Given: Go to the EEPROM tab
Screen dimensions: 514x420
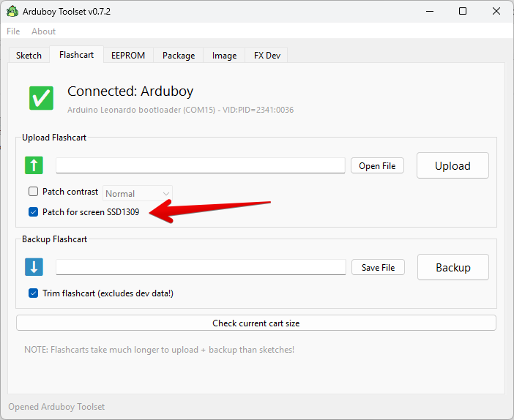Looking at the screenshot, I should [128, 56].
